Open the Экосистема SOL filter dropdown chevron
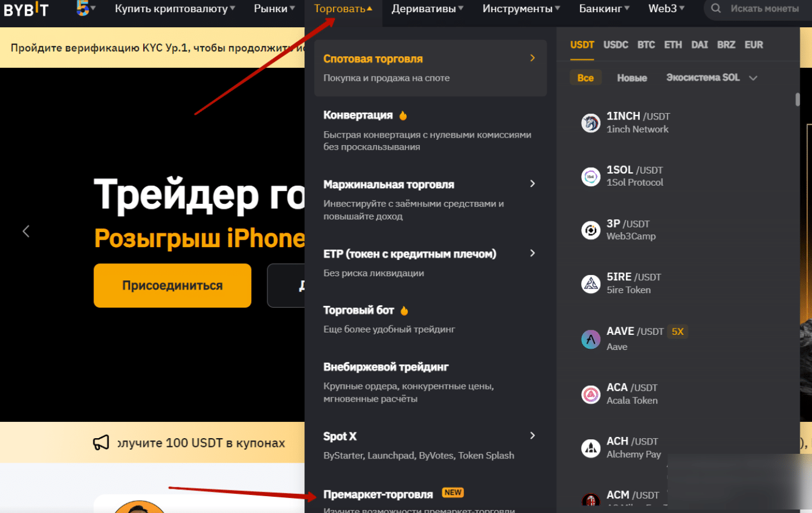812x513 pixels. pos(753,78)
